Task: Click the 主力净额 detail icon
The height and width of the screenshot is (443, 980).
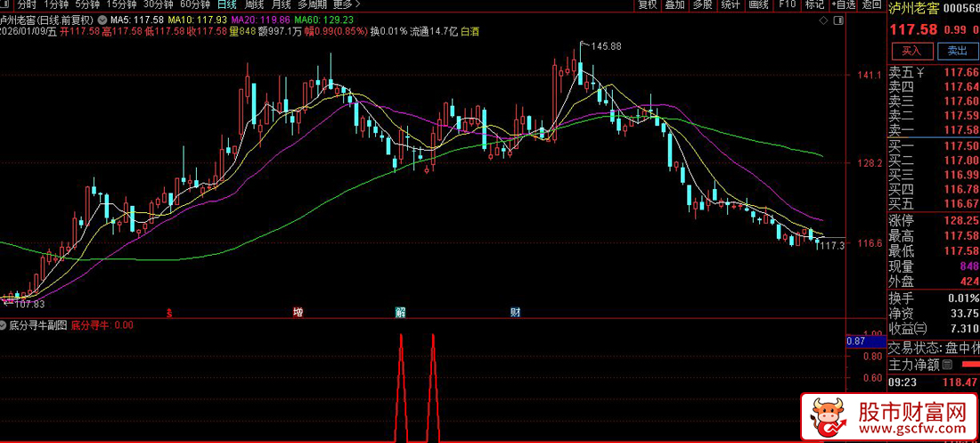Action: point(947,365)
